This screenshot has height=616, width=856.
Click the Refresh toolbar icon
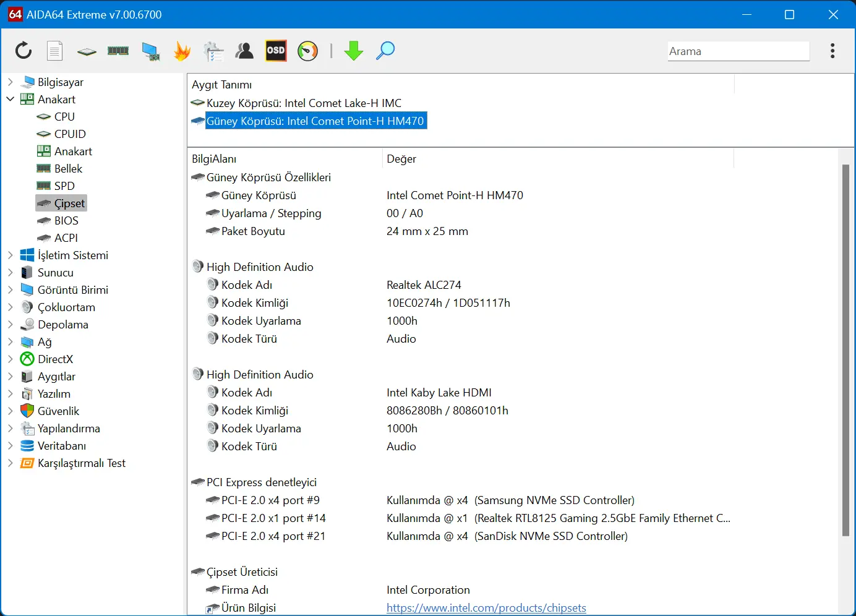pos(24,51)
